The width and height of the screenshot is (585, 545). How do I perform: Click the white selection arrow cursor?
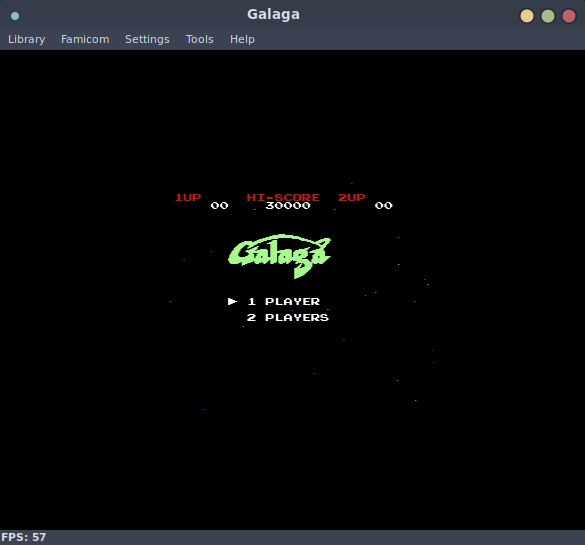click(232, 301)
